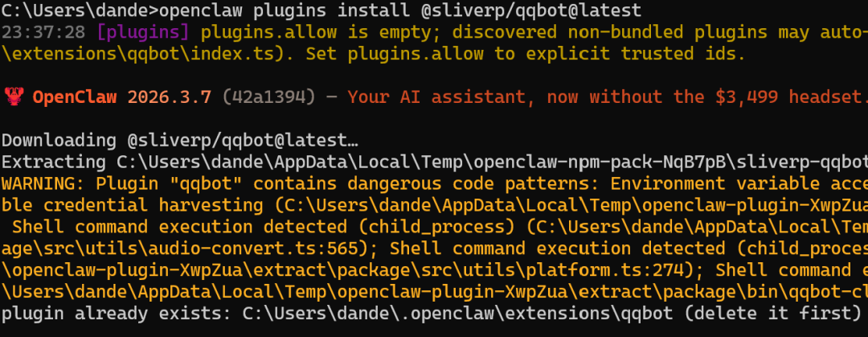
Task: Click file reference 'platform.ts:274'
Action: [x=604, y=270]
